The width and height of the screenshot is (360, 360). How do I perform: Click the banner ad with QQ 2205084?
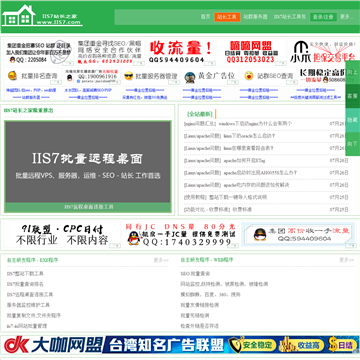click(39, 52)
